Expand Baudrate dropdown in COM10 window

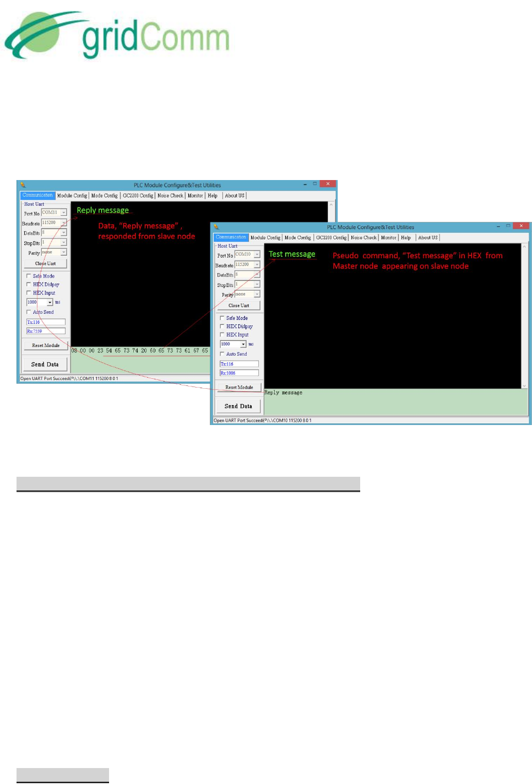point(257,265)
